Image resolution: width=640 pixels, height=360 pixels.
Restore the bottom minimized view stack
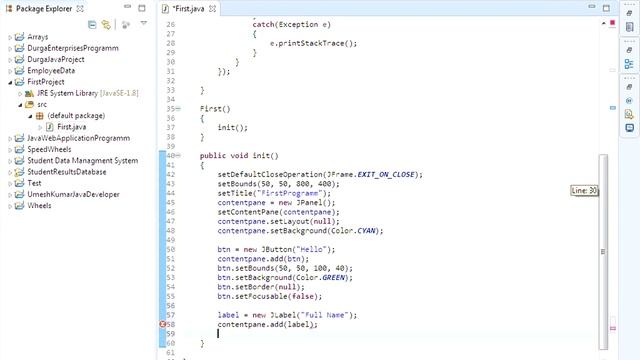click(629, 87)
